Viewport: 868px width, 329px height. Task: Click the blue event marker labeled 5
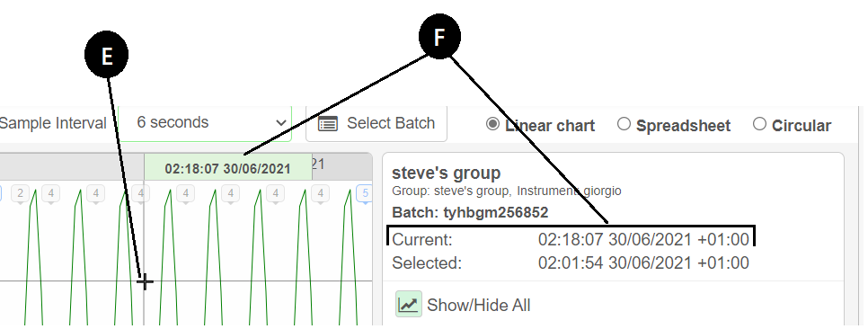point(364,194)
